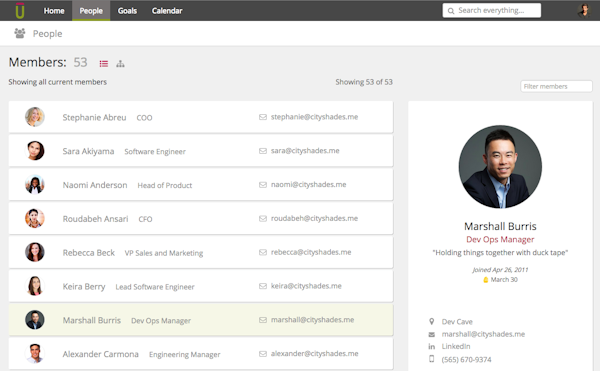Open user avatar in top-right corner

[584, 10]
